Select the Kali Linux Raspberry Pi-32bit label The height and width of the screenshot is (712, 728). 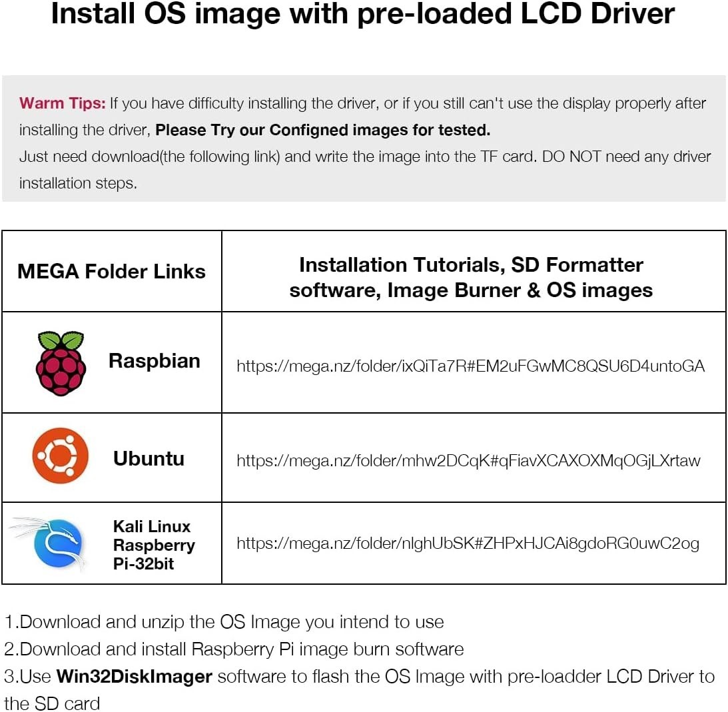coord(154,545)
